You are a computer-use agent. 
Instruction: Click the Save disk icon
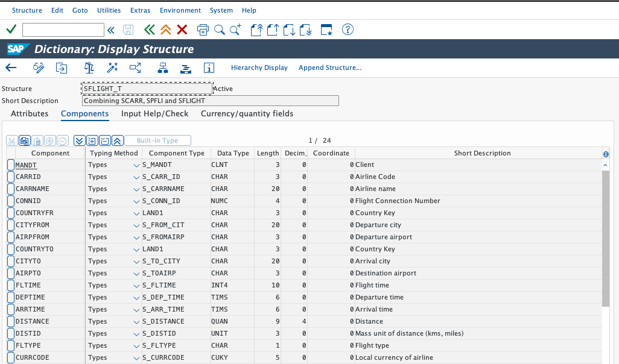tap(129, 30)
